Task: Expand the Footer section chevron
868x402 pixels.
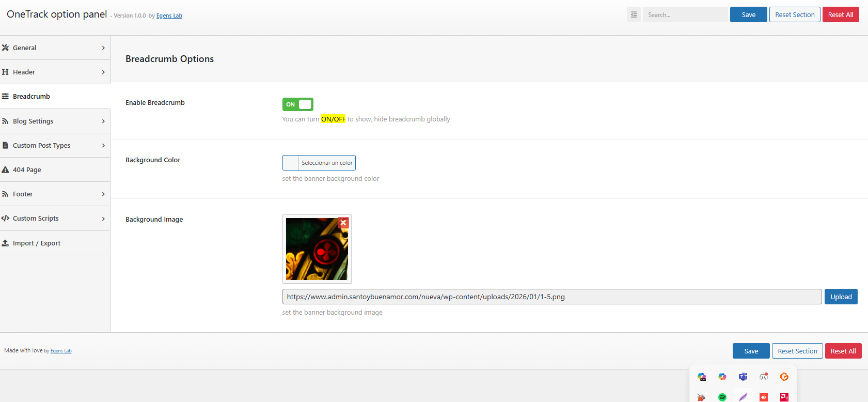Action: click(103, 194)
